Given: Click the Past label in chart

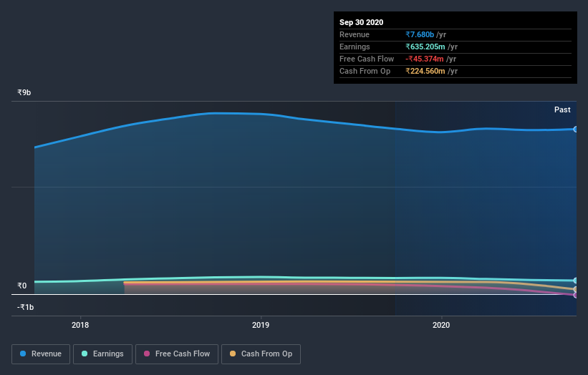Looking at the screenshot, I should 562,109.
